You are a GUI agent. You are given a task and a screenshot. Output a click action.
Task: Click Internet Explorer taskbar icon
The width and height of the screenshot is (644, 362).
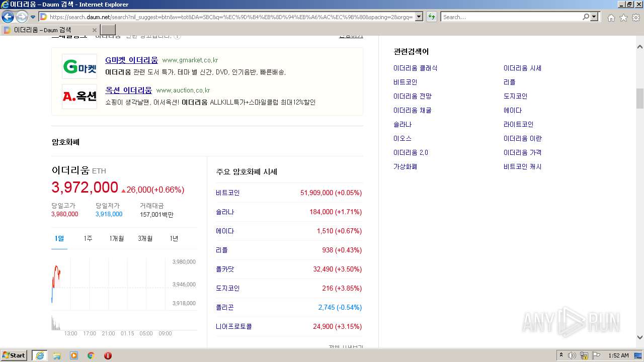[x=39, y=355]
